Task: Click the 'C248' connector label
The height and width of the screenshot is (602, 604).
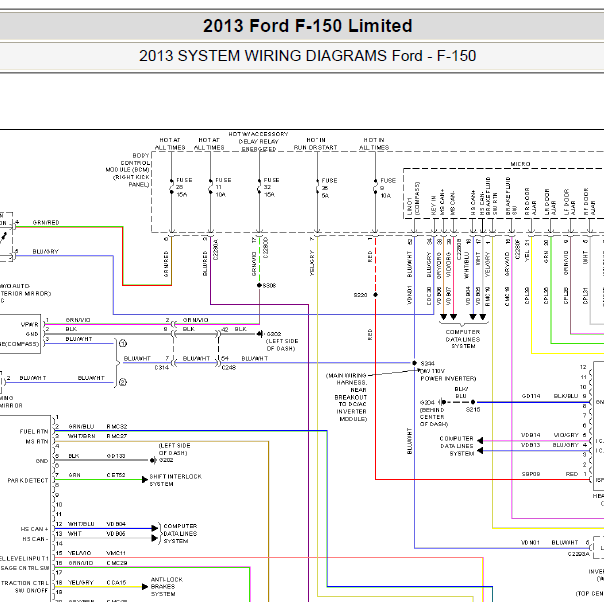Action: (x=229, y=367)
